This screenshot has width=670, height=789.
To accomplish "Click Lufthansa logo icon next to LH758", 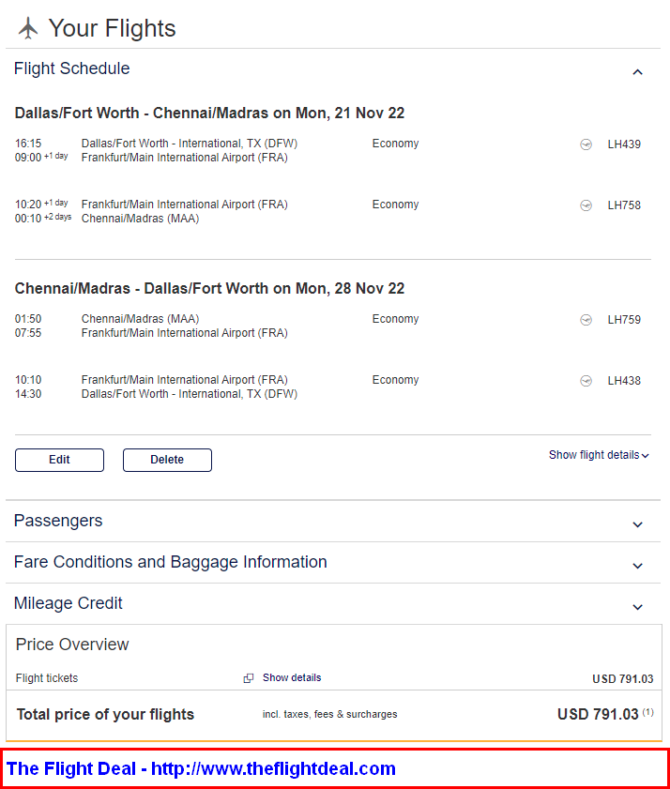I will tap(586, 205).
